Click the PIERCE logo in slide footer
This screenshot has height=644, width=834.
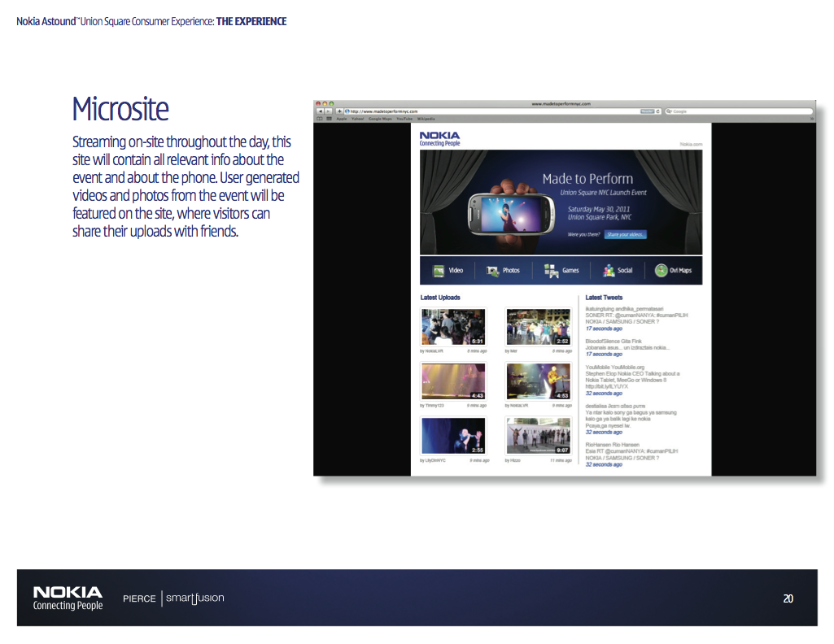point(139,598)
